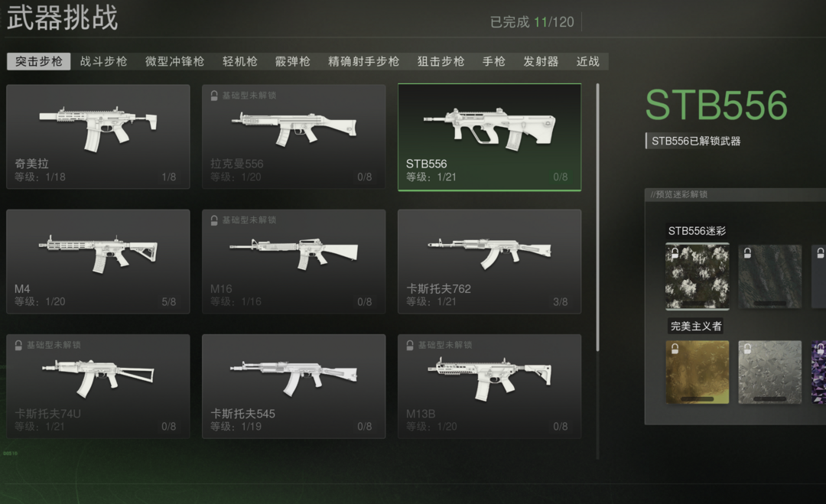Click the lock icon on M16 card

pos(214,220)
